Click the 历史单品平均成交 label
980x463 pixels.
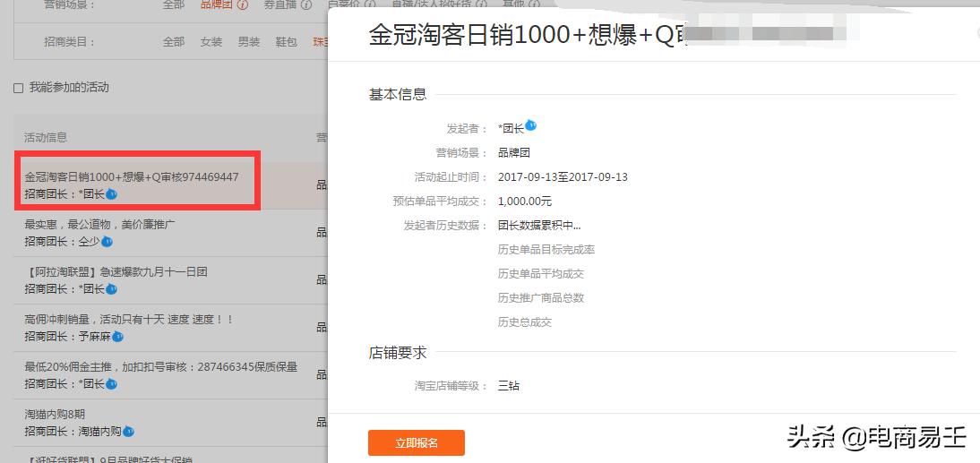pos(541,274)
